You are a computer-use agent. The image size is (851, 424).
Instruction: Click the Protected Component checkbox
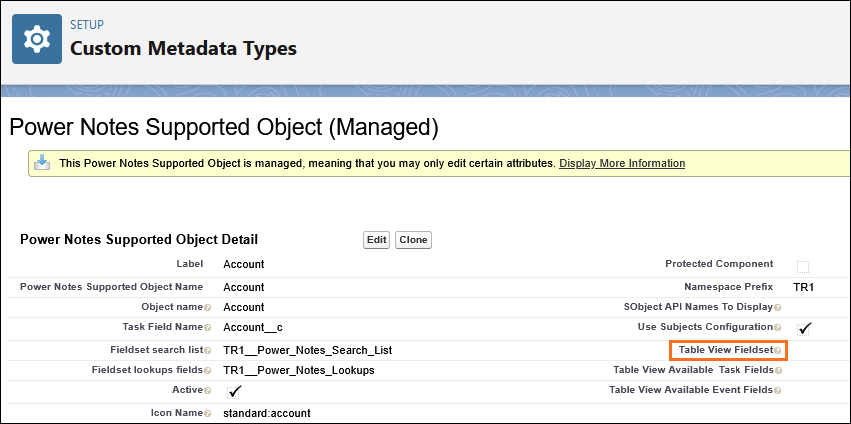coord(803,267)
